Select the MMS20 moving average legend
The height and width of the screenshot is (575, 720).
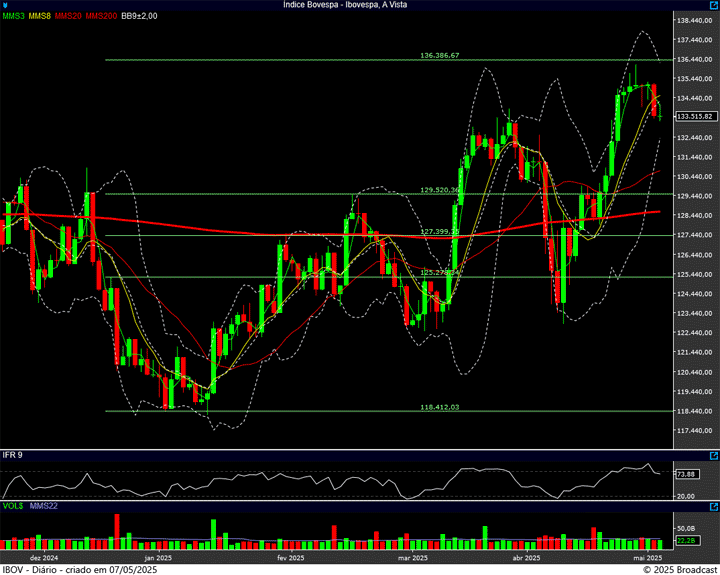click(x=70, y=16)
